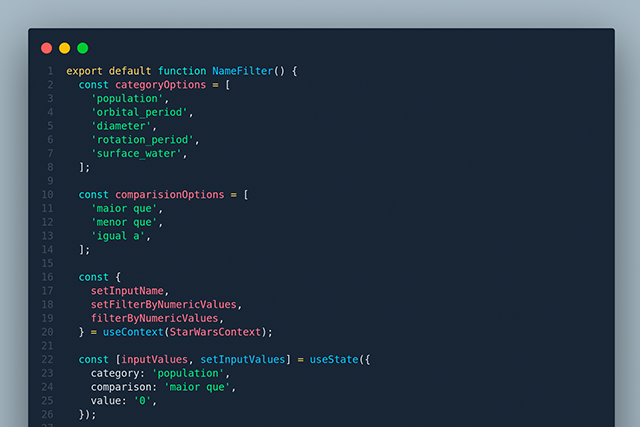Click line number 10 in the gutter
Image resolution: width=640 pixels, height=427 pixels.
tap(47, 195)
